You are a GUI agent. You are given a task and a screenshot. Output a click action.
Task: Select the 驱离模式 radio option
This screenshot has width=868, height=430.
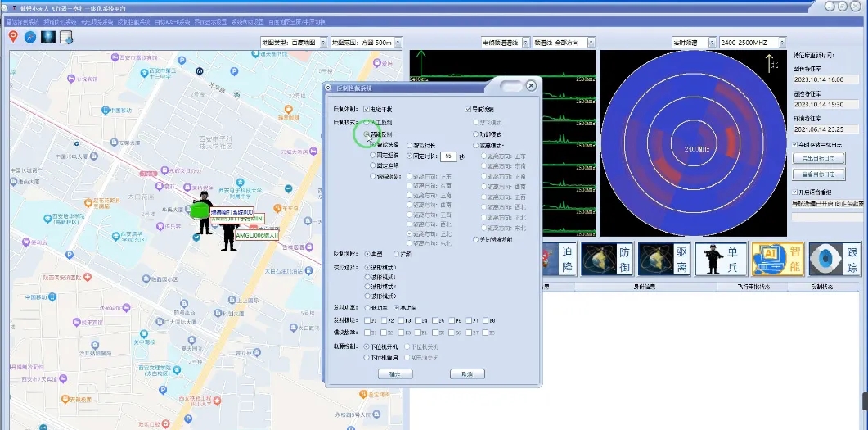(x=475, y=146)
